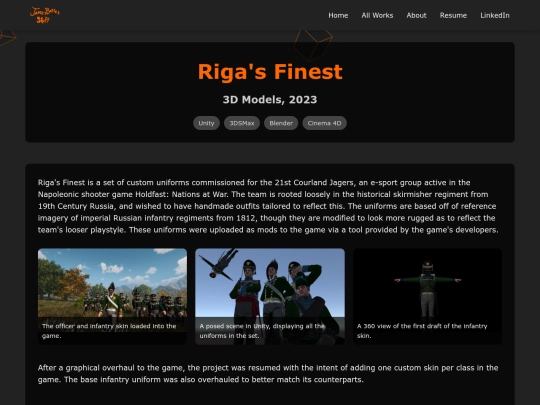This screenshot has height=405, width=540.
Task: Click the orange site logo
Action: coord(44,15)
